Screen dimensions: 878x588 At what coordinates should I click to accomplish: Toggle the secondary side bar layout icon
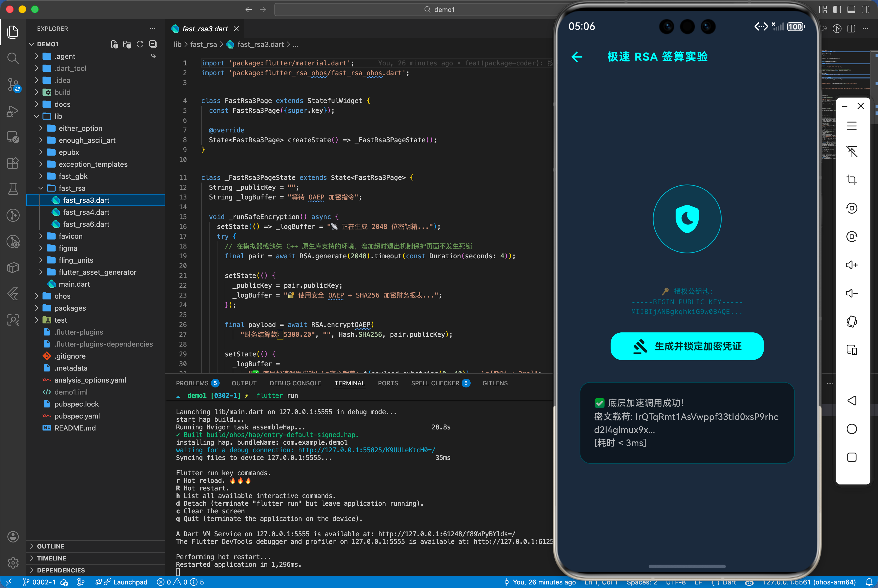[865, 10]
